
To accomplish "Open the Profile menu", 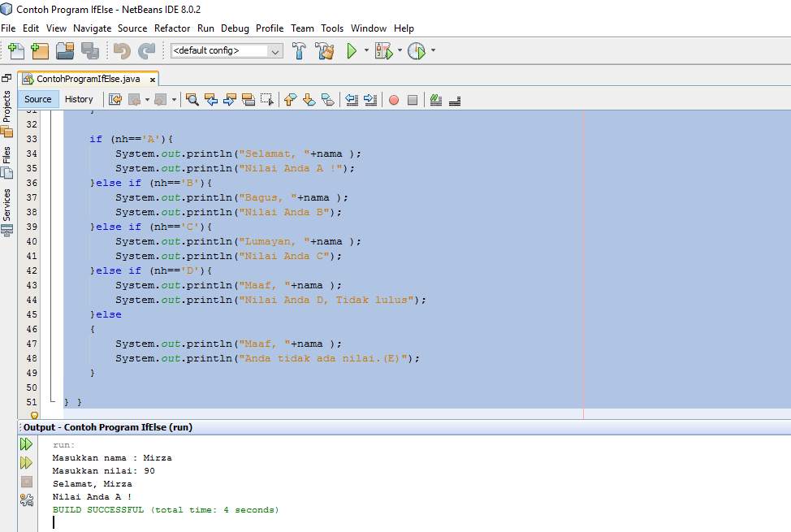I will tap(270, 28).
